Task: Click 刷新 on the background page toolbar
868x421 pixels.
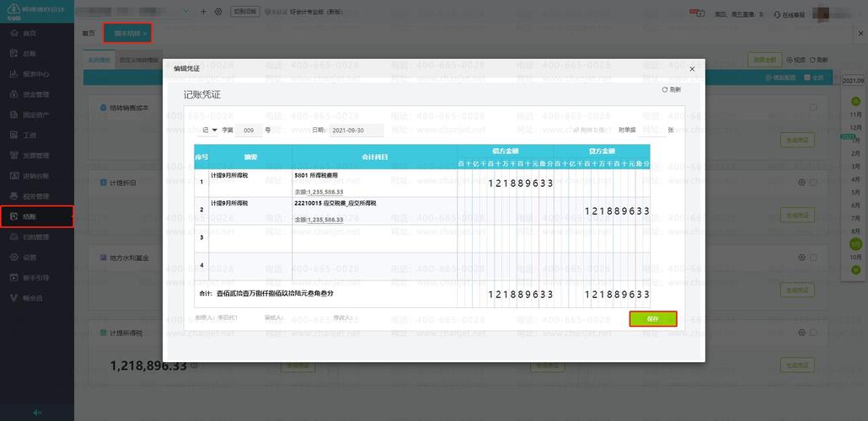Action: click(x=819, y=59)
